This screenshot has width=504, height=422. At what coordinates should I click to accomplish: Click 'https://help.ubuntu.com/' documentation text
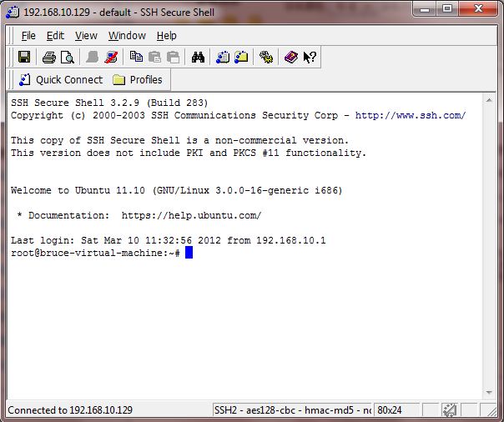click(x=192, y=215)
